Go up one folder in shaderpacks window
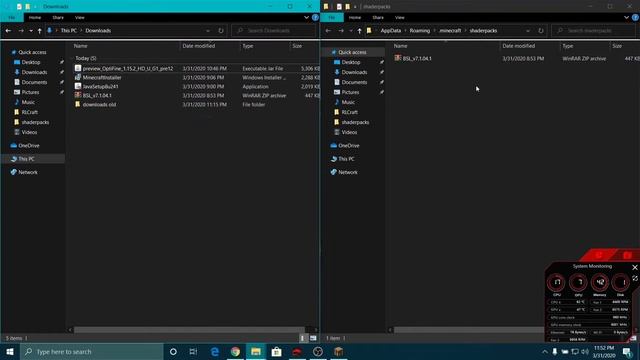 [x=360, y=31]
